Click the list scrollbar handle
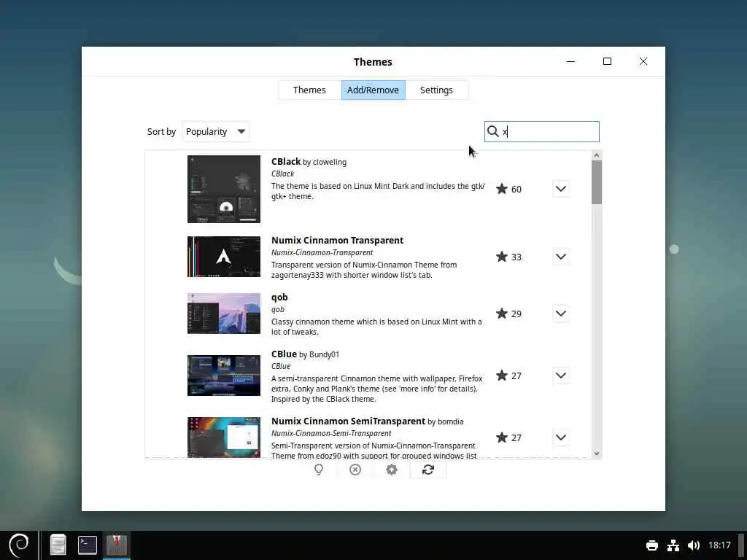747x560 pixels. click(x=597, y=182)
